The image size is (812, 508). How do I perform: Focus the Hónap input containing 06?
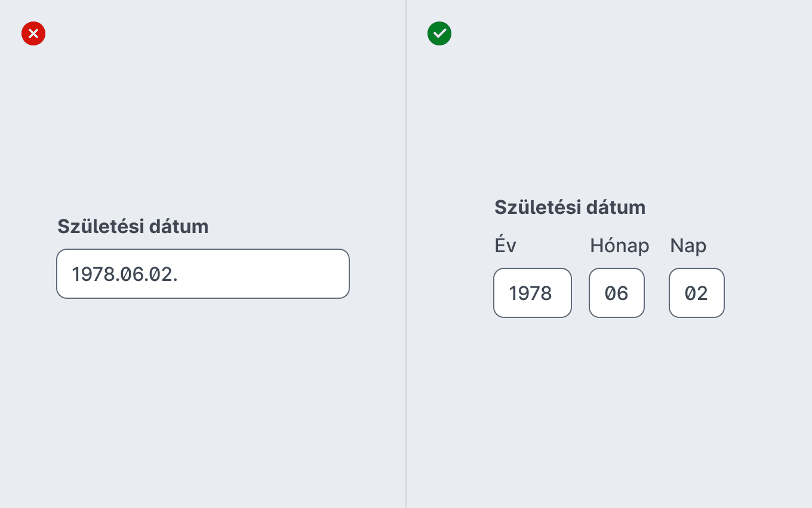pos(617,293)
